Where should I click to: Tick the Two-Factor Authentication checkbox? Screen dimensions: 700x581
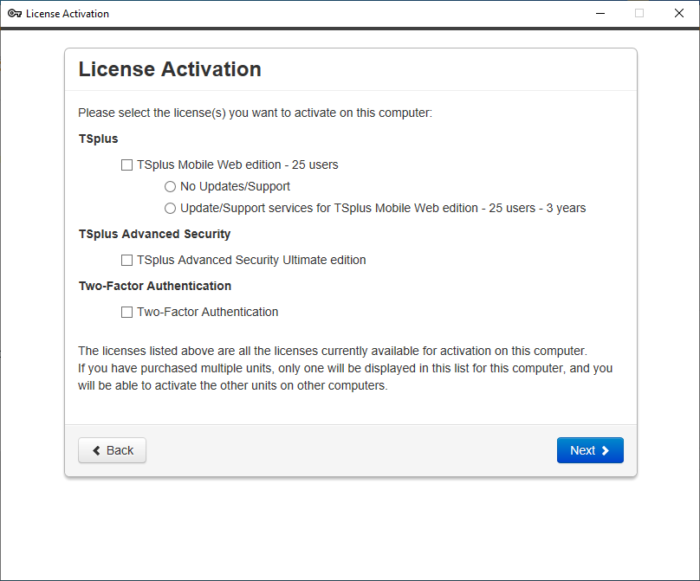pyautogui.click(x=127, y=312)
